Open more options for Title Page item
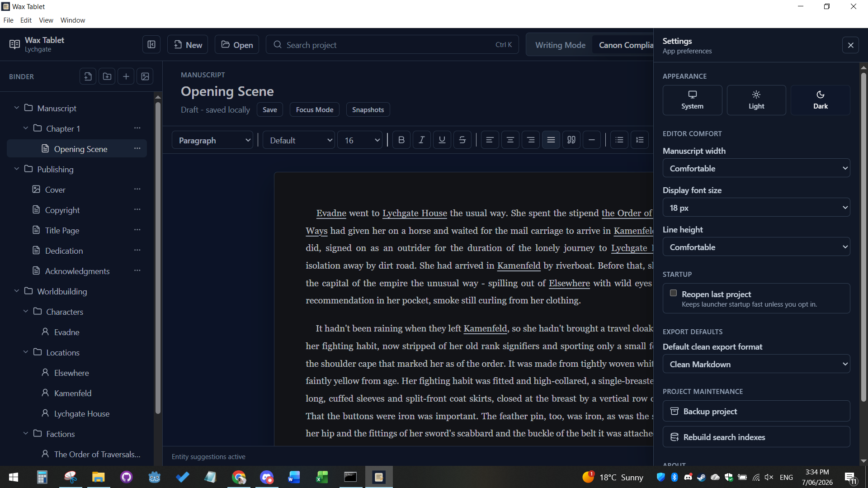 [137, 230]
